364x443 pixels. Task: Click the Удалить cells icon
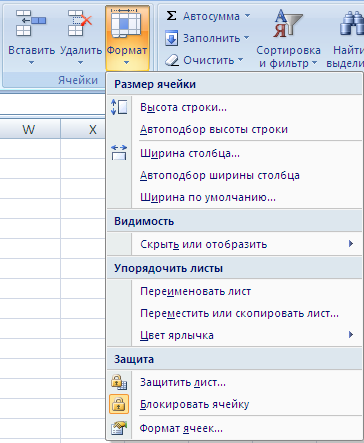click(x=80, y=23)
